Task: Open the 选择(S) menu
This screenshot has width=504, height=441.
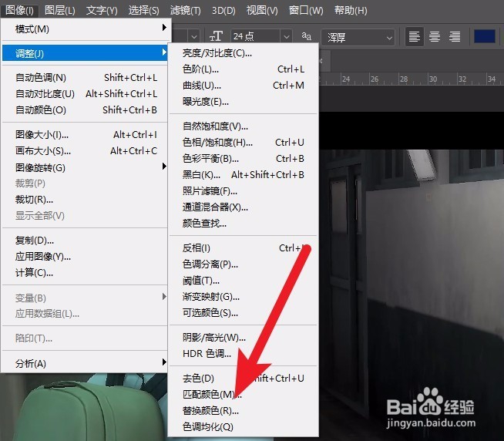Action: pyautogui.click(x=143, y=10)
